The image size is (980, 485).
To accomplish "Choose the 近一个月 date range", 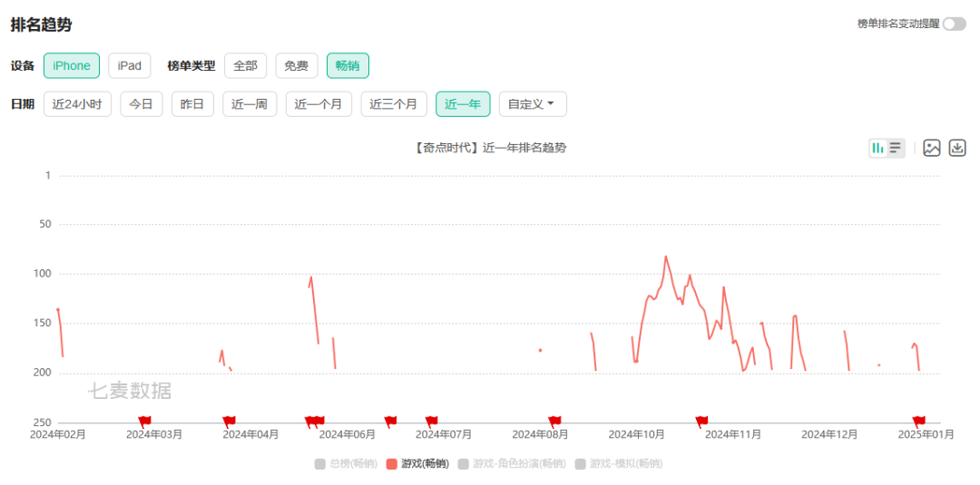I will pyautogui.click(x=318, y=104).
